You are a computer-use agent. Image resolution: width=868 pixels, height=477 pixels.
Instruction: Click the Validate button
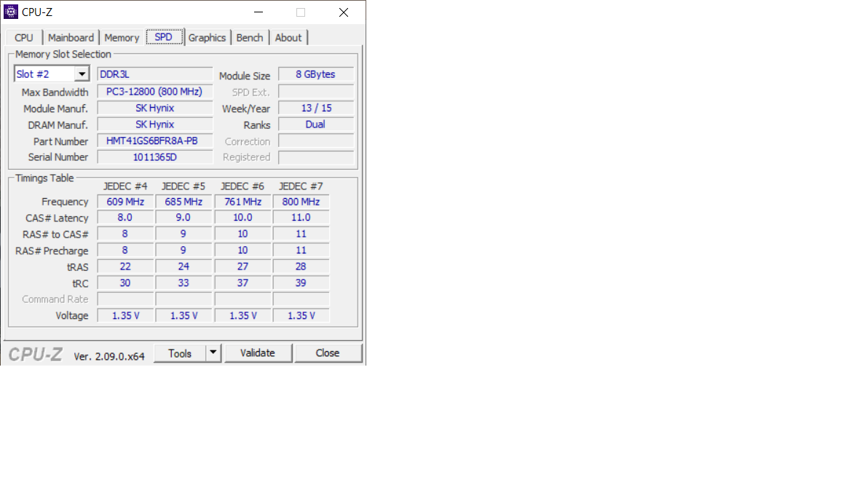pyautogui.click(x=258, y=353)
